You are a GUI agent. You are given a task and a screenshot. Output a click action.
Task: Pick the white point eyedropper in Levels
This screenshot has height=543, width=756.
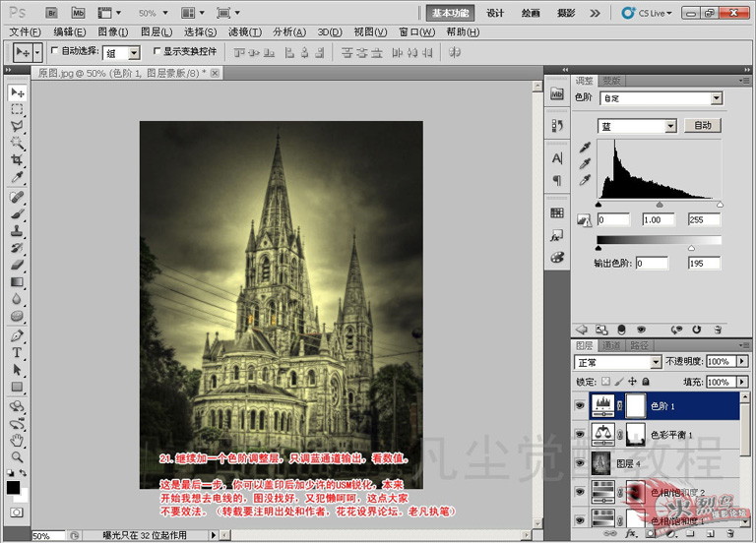[x=585, y=180]
